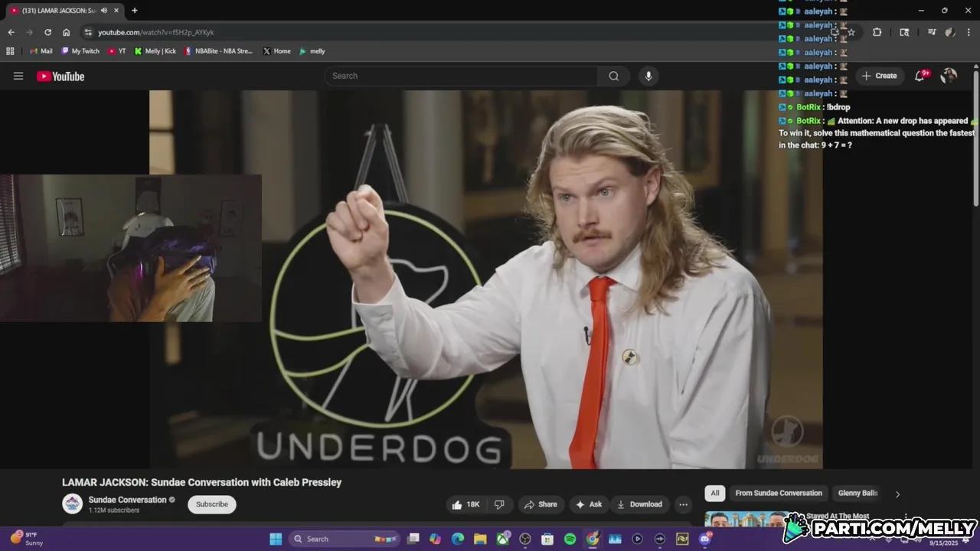Image resolution: width=980 pixels, height=551 pixels.
Task: Open more actions ellipsis under video
Action: 683,504
